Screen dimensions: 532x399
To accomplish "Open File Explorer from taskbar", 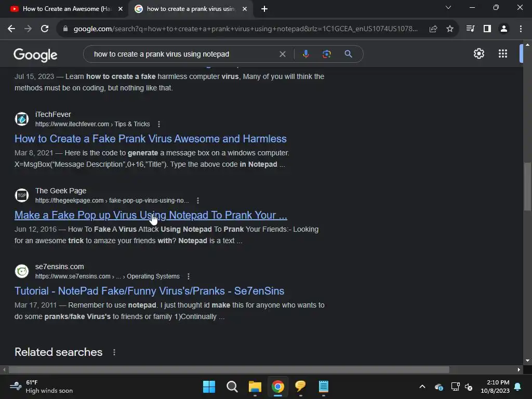I will pos(255,387).
